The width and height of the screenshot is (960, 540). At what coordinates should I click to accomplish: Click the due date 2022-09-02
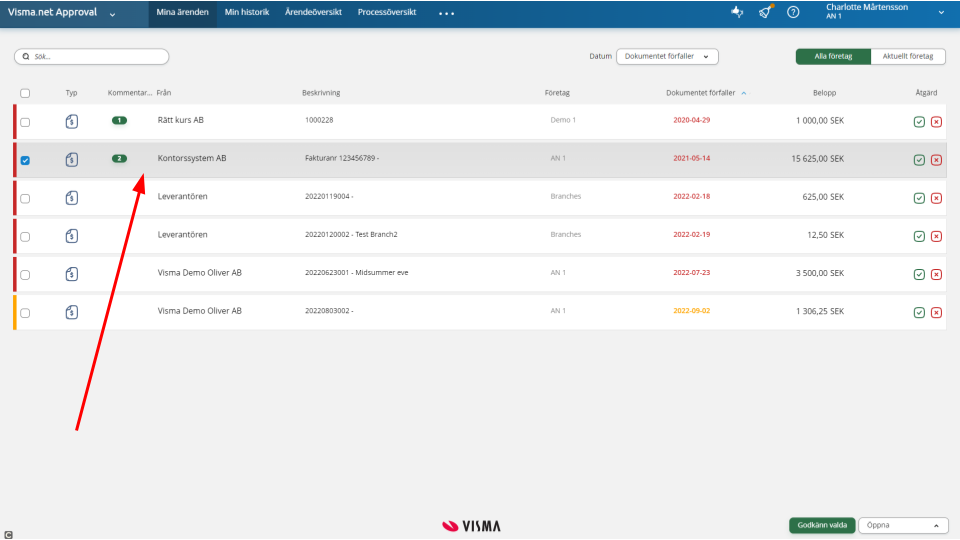click(x=691, y=311)
